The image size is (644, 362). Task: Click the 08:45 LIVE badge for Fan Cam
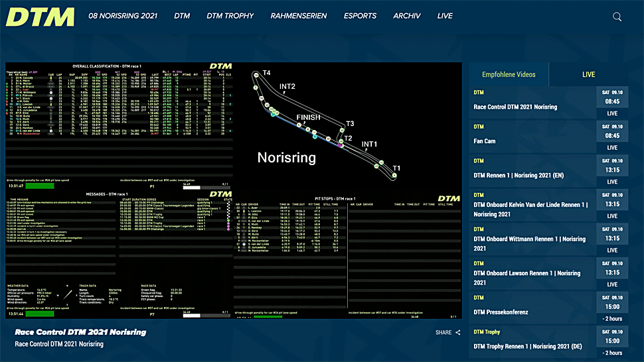point(612,137)
